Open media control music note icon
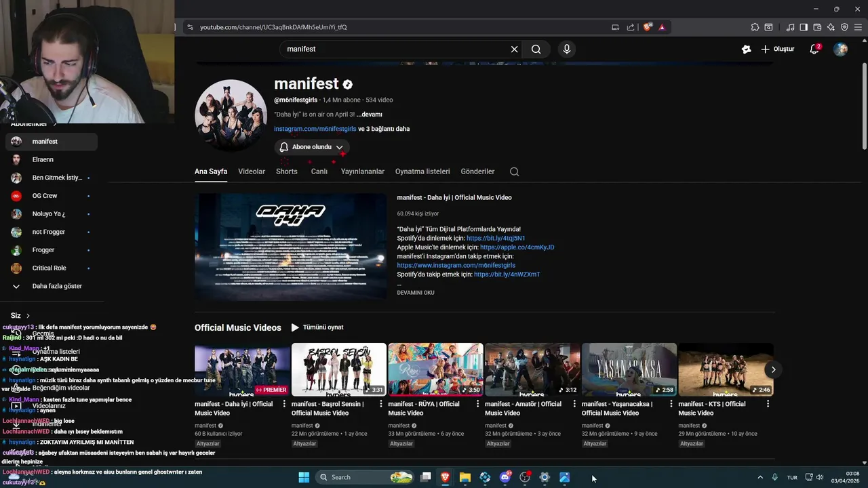This screenshot has height=488, width=868. pyautogui.click(x=790, y=27)
